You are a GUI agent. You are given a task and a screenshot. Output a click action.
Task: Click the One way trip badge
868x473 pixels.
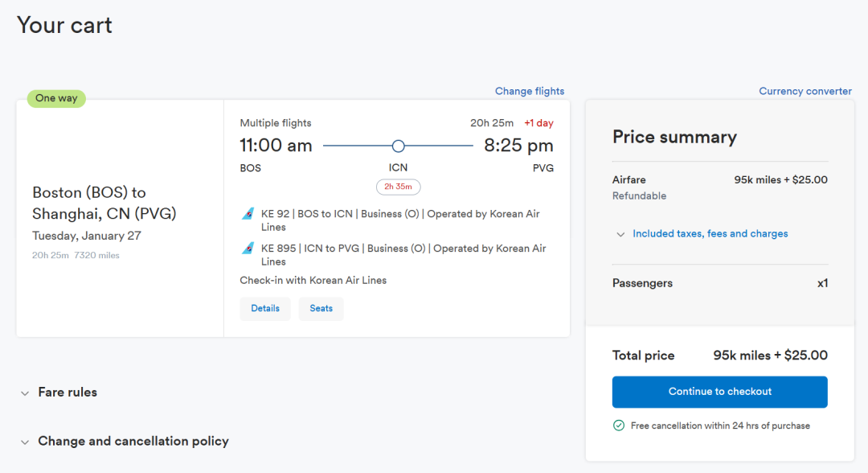[x=56, y=98]
